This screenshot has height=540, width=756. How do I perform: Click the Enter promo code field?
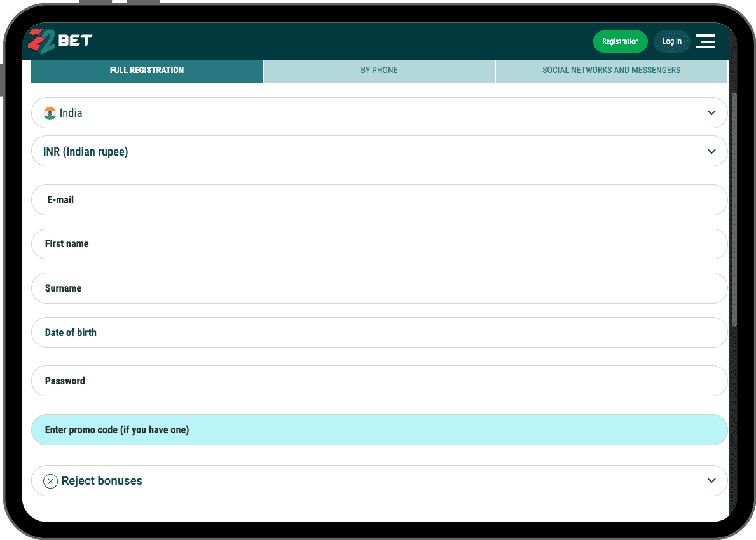(x=379, y=430)
